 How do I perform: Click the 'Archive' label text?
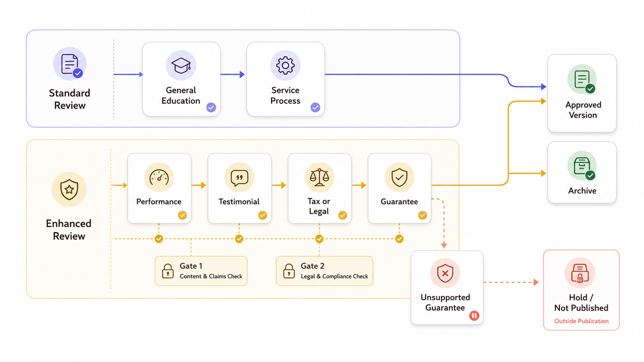pos(582,191)
